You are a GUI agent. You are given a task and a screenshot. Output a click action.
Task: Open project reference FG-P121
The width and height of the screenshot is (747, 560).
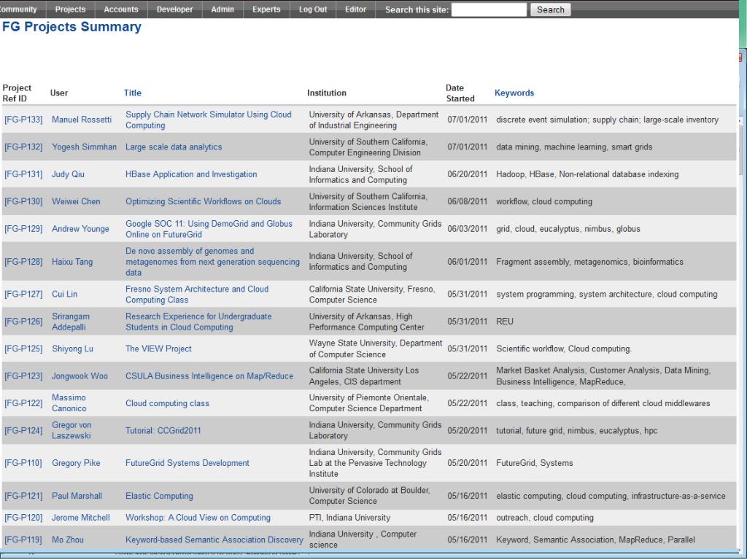point(23,496)
